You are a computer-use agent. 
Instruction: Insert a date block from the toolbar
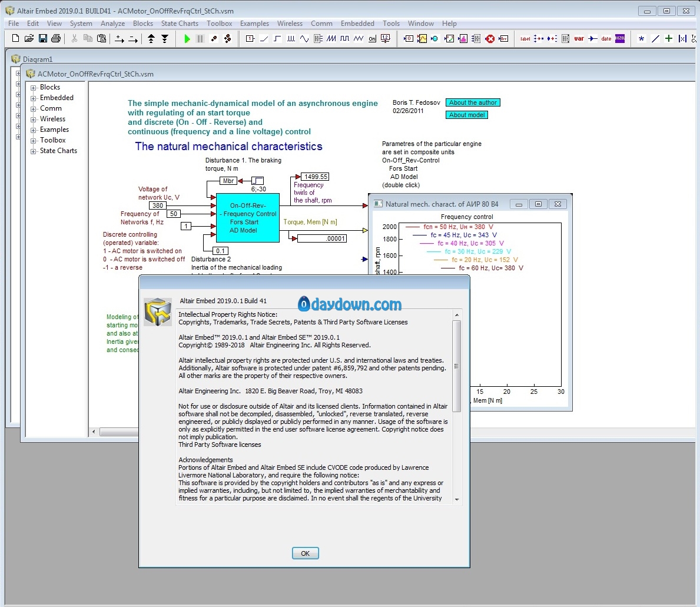tap(606, 39)
